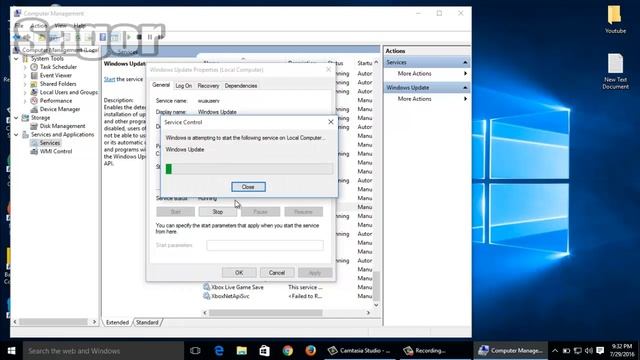The width and height of the screenshot is (640, 360).
Task: Open the Windows Store taskbar icon
Action: coord(264,351)
